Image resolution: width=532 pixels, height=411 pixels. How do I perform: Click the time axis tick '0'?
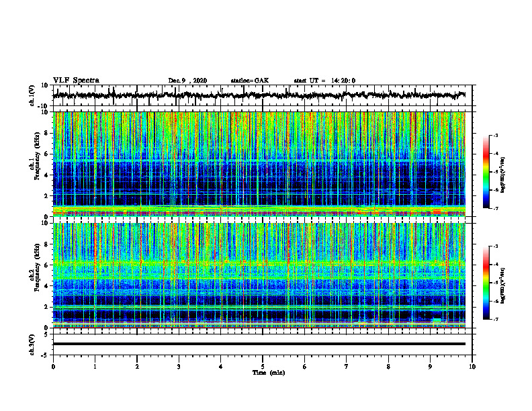tap(53, 367)
